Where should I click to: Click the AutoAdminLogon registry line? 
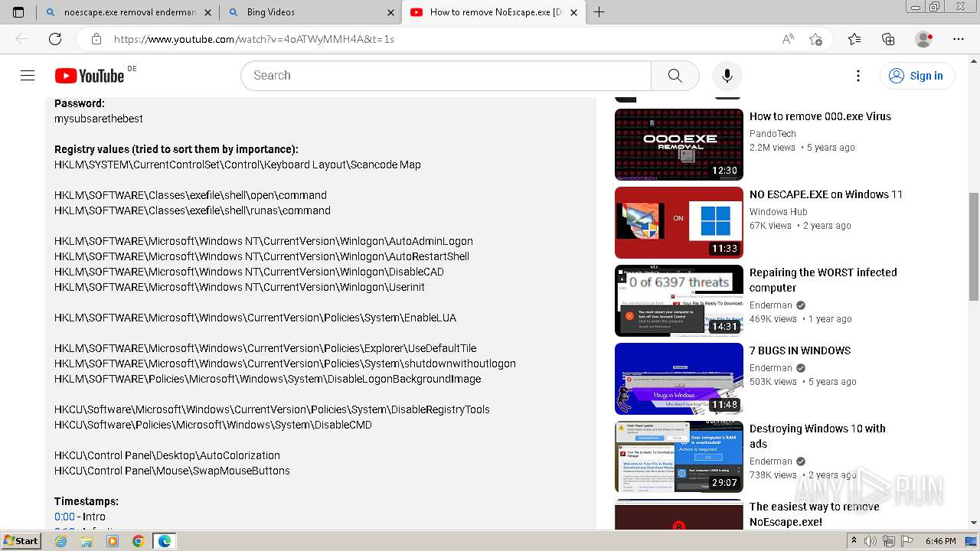coord(263,241)
